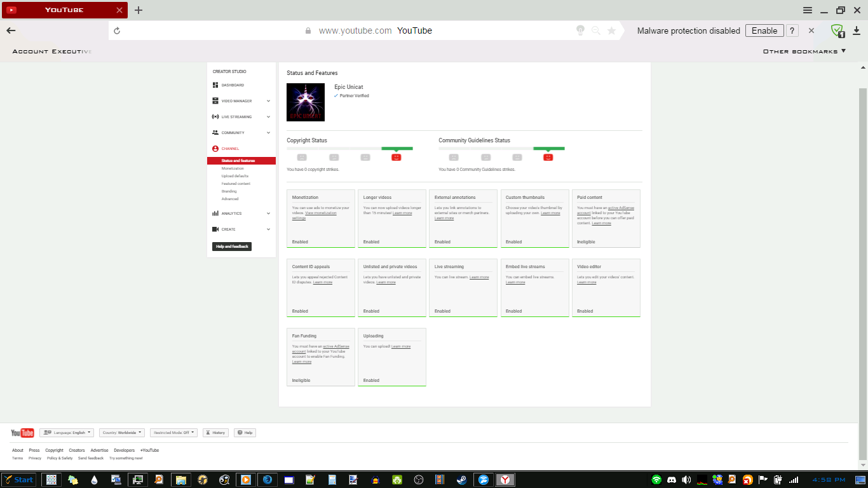Open a new browser tab with plus icon
The height and width of the screenshot is (488, 868).
click(x=139, y=10)
